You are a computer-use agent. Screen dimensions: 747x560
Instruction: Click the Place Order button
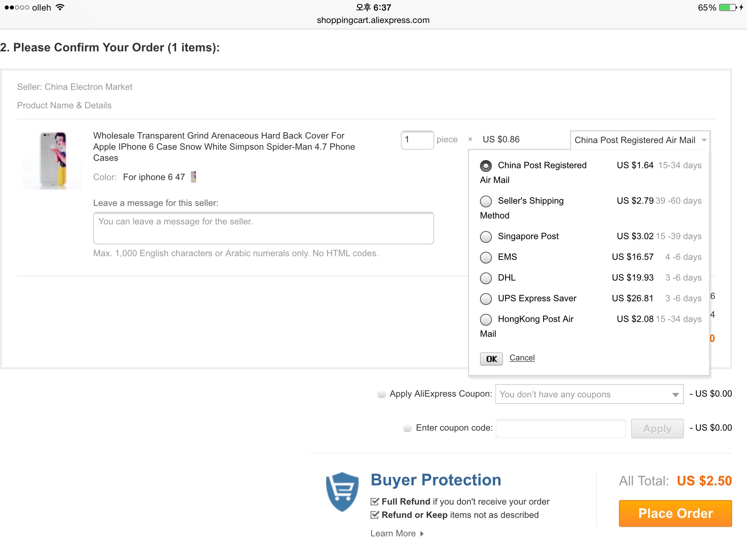click(x=675, y=513)
